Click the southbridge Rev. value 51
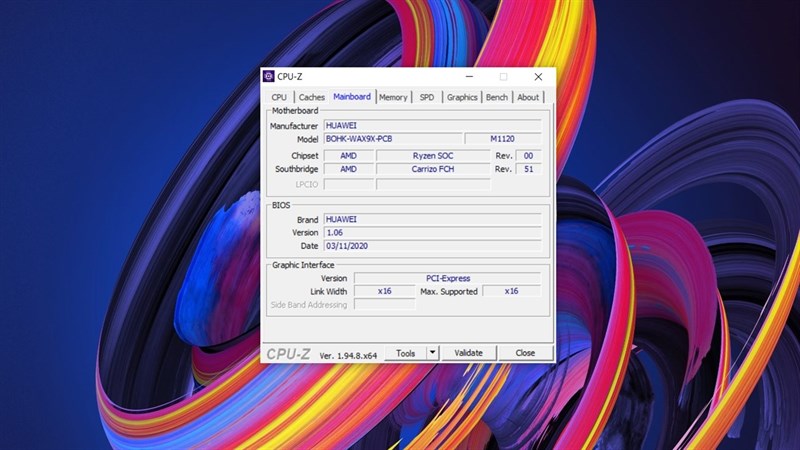The image size is (800, 450). pyautogui.click(x=529, y=169)
